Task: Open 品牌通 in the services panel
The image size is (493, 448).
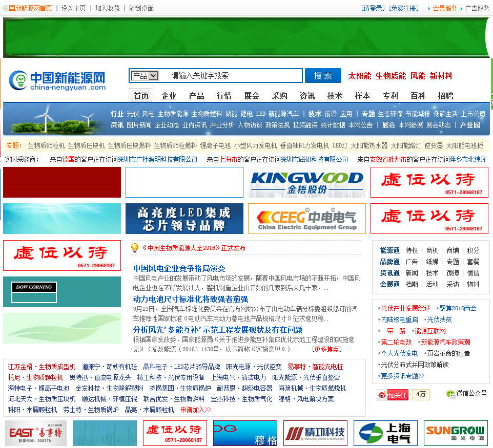Action: click(390, 262)
